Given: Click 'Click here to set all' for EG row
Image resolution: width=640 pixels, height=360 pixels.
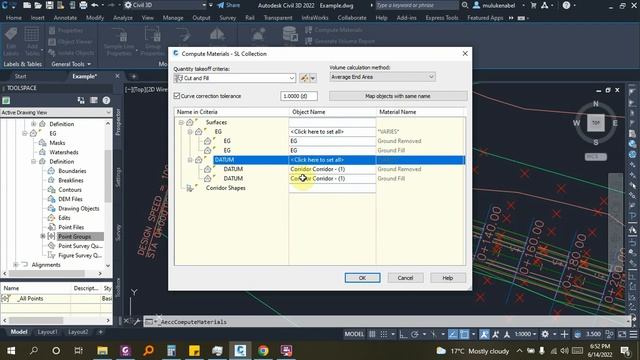Looking at the screenshot, I should (x=332, y=132).
